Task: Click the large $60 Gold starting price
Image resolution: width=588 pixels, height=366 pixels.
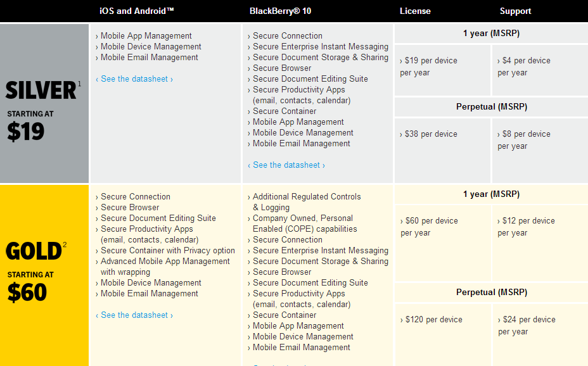Action: click(x=27, y=293)
